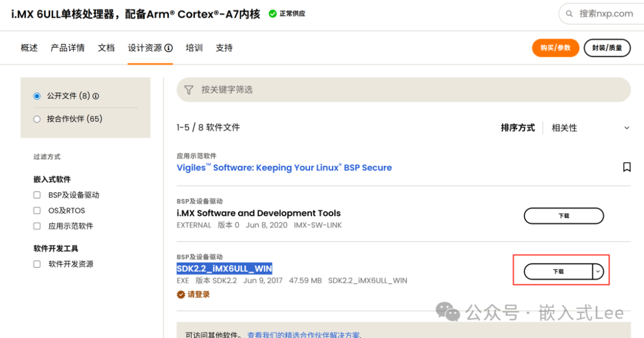Click the 应用示范软件 category label above Vigiles

point(196,156)
